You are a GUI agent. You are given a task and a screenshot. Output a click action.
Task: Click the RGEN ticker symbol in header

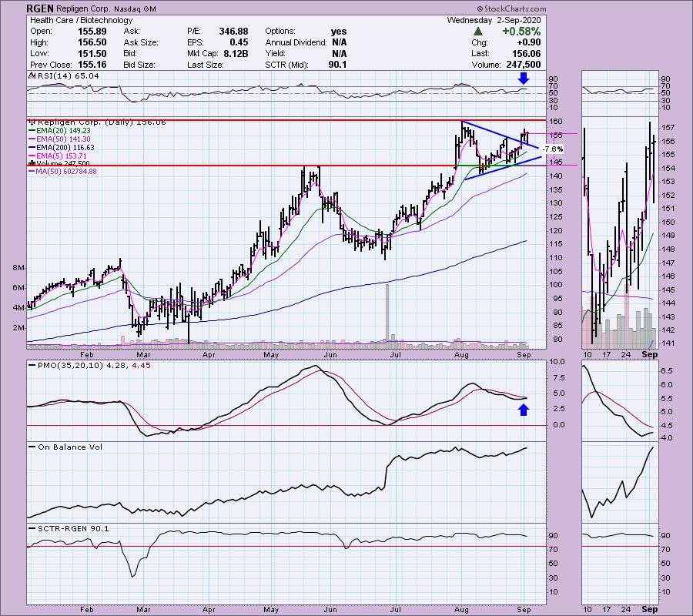pyautogui.click(x=39, y=8)
